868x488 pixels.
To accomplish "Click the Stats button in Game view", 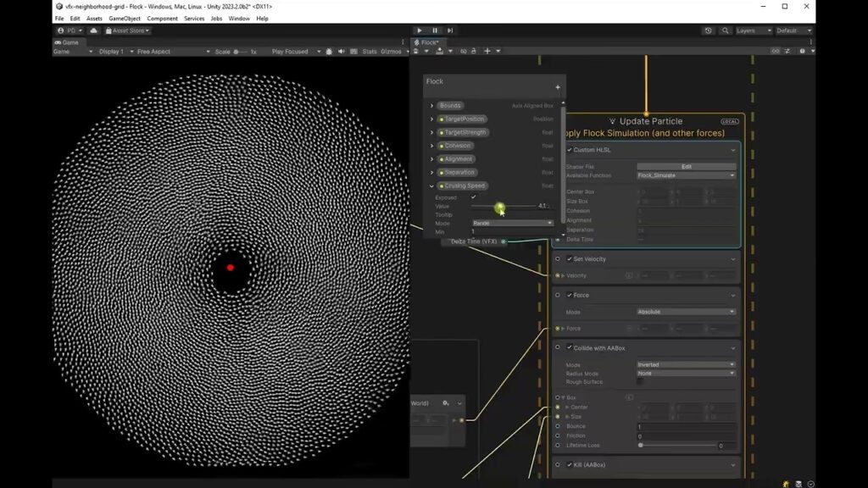I will 370,52.
